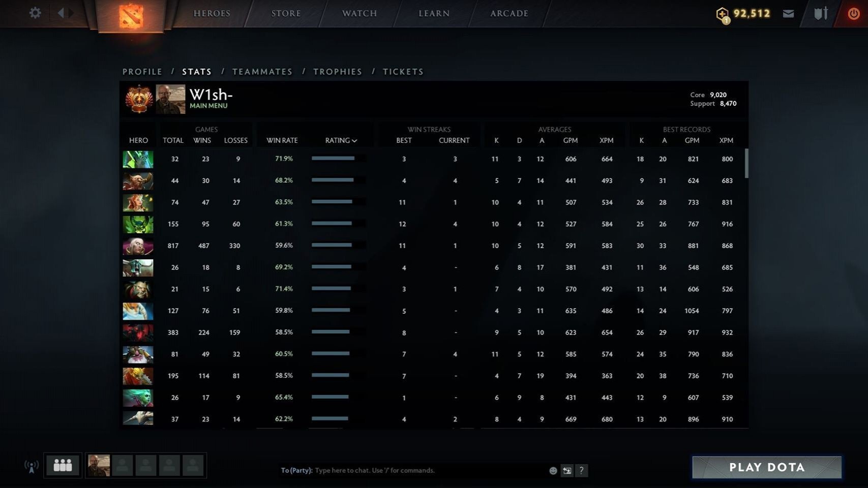
Task: Sort by the WIN RATE column
Action: point(282,140)
